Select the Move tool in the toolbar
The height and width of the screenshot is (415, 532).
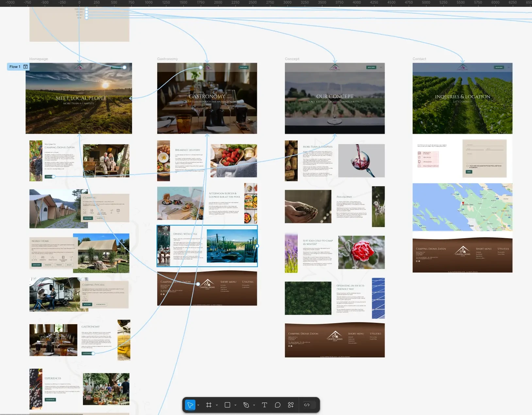point(190,405)
